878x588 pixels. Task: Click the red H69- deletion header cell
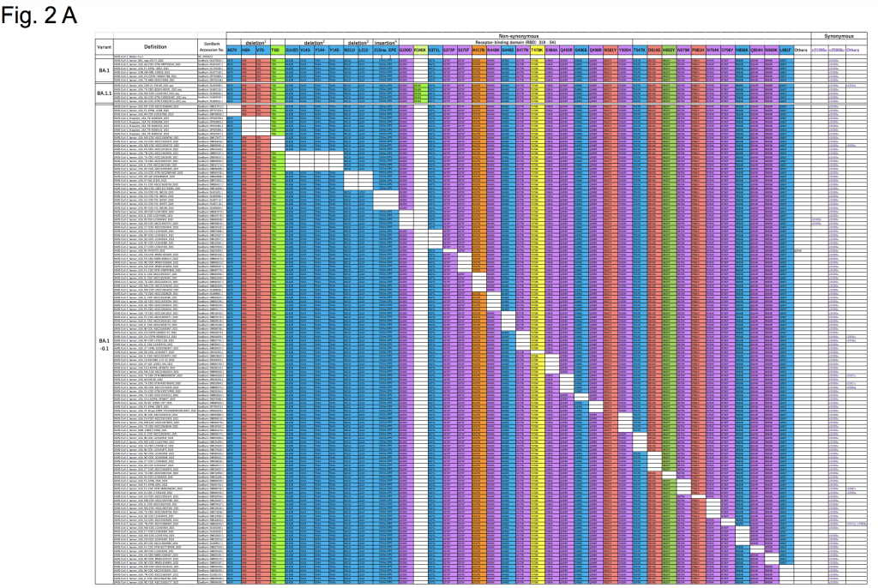247,51
